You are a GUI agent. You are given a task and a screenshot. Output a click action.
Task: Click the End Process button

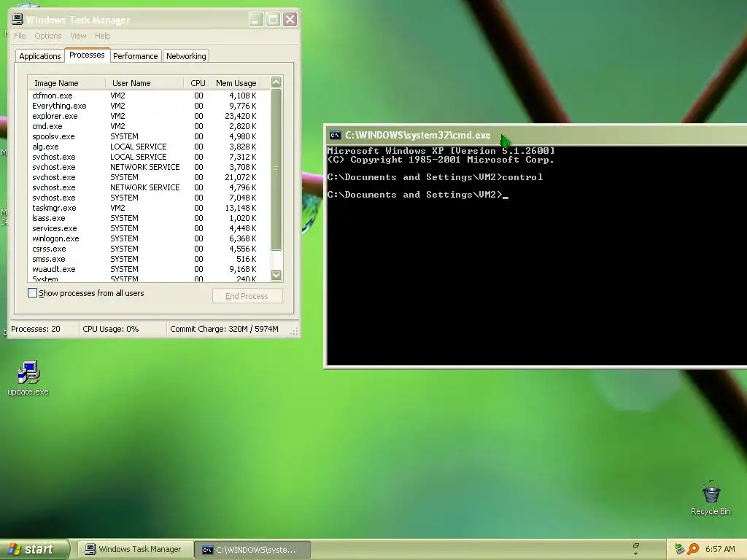pyautogui.click(x=247, y=296)
